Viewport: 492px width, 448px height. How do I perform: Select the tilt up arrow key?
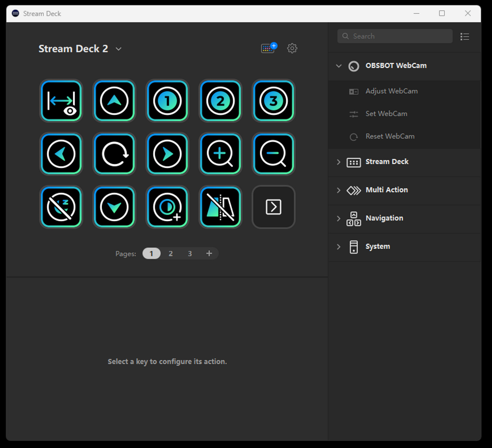point(114,101)
